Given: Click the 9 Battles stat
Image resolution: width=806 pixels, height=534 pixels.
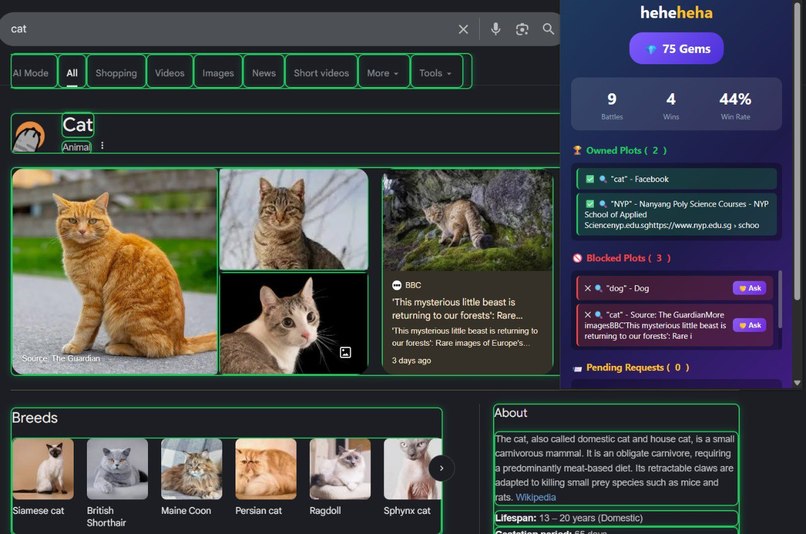Looking at the screenshot, I should (612, 105).
